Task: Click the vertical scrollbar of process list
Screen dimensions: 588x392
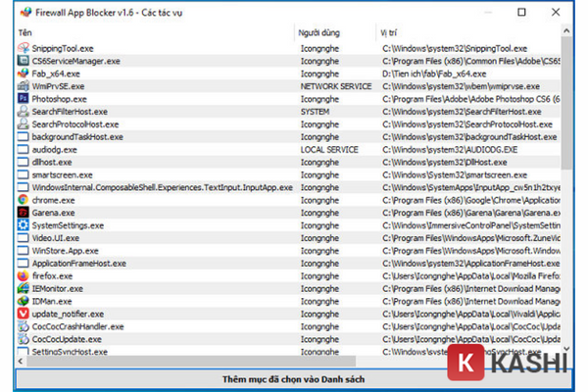Action: [567, 196]
